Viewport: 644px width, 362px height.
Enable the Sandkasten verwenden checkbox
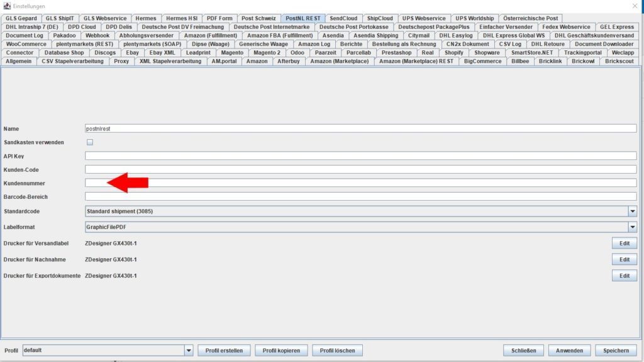(x=90, y=142)
